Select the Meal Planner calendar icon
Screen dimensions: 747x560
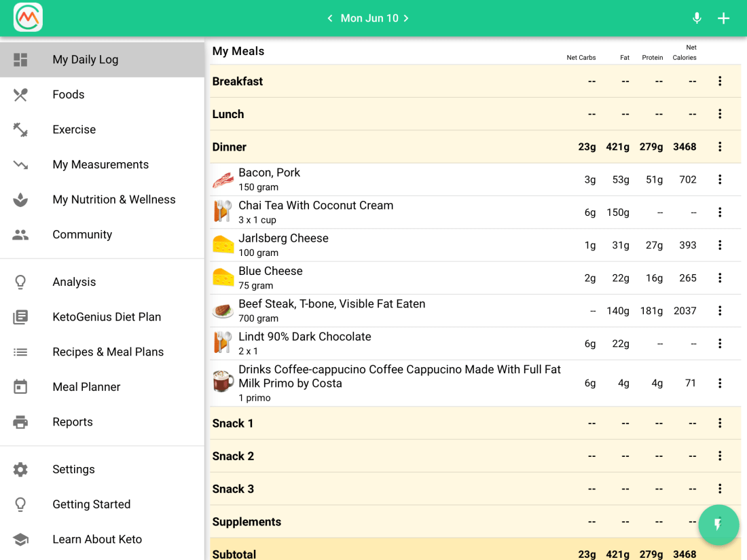coord(20,387)
